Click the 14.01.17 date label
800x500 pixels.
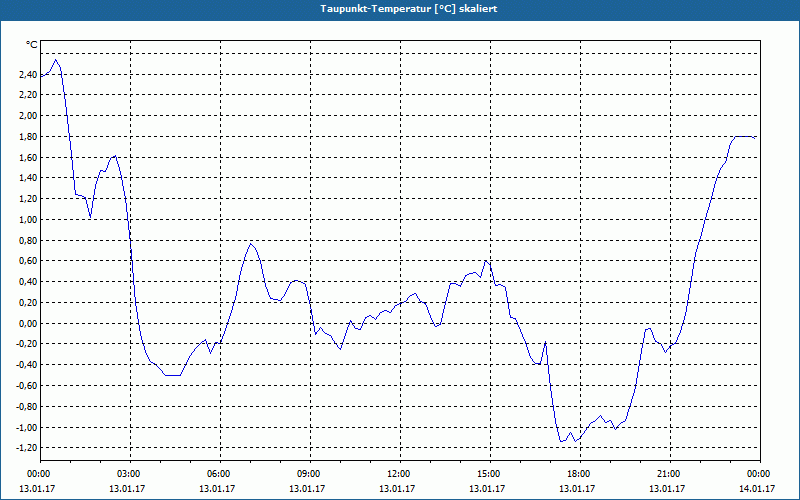click(757, 488)
